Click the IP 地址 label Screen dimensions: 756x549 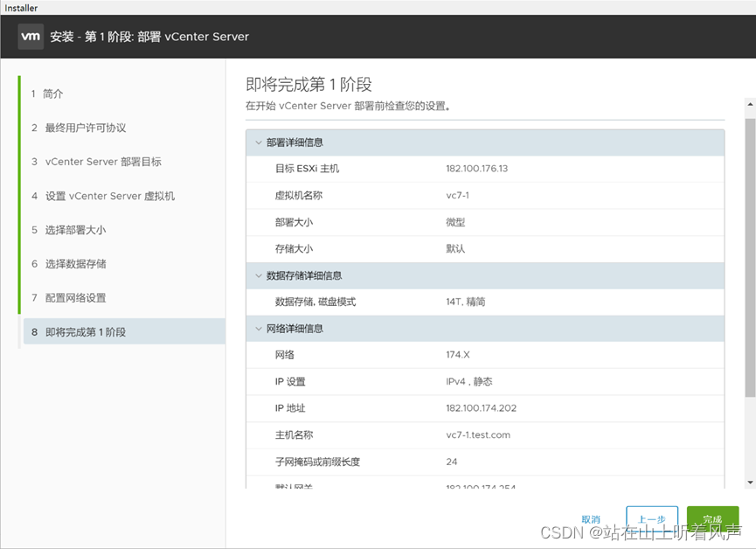click(x=290, y=408)
